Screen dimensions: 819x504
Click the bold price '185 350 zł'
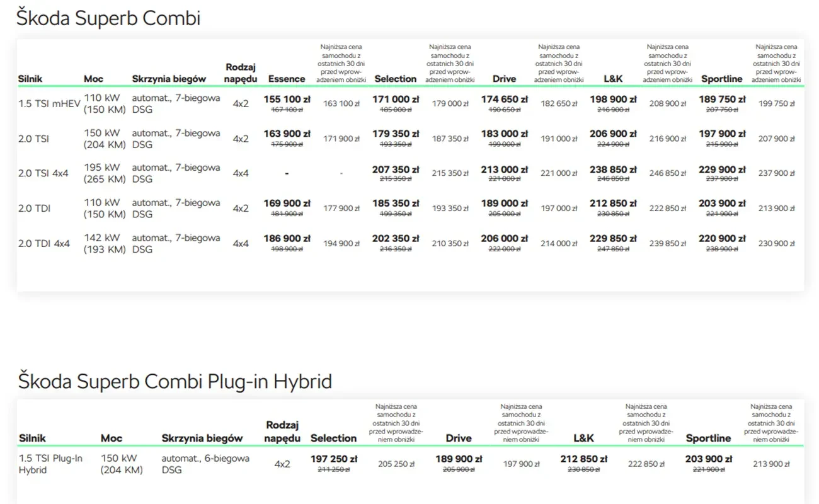396,203
